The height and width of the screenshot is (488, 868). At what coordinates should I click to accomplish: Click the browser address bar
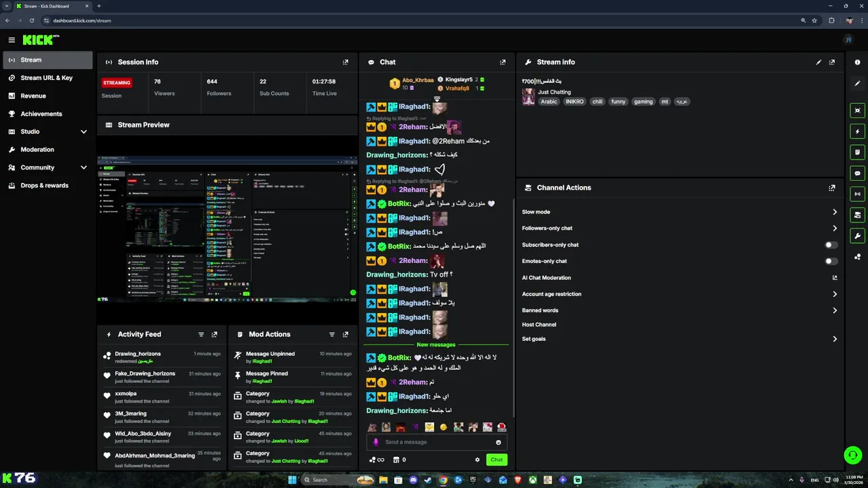coord(420,20)
